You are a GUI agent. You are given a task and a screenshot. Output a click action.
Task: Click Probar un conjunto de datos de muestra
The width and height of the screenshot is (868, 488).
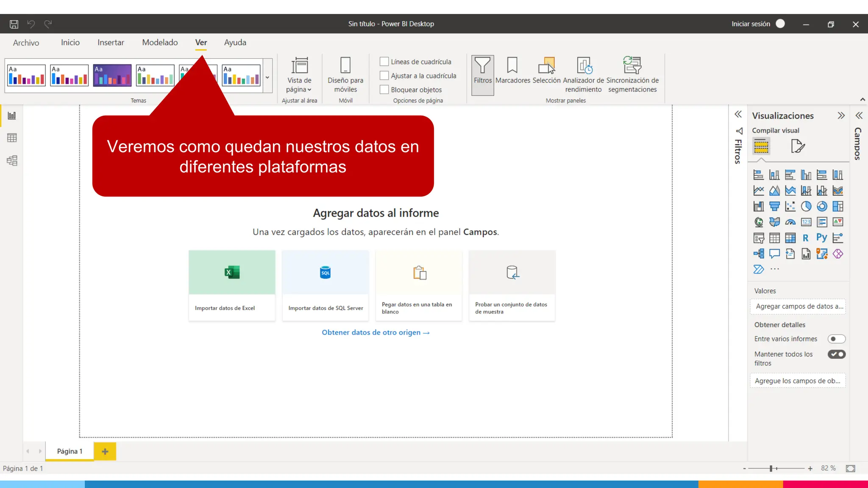[x=512, y=286]
